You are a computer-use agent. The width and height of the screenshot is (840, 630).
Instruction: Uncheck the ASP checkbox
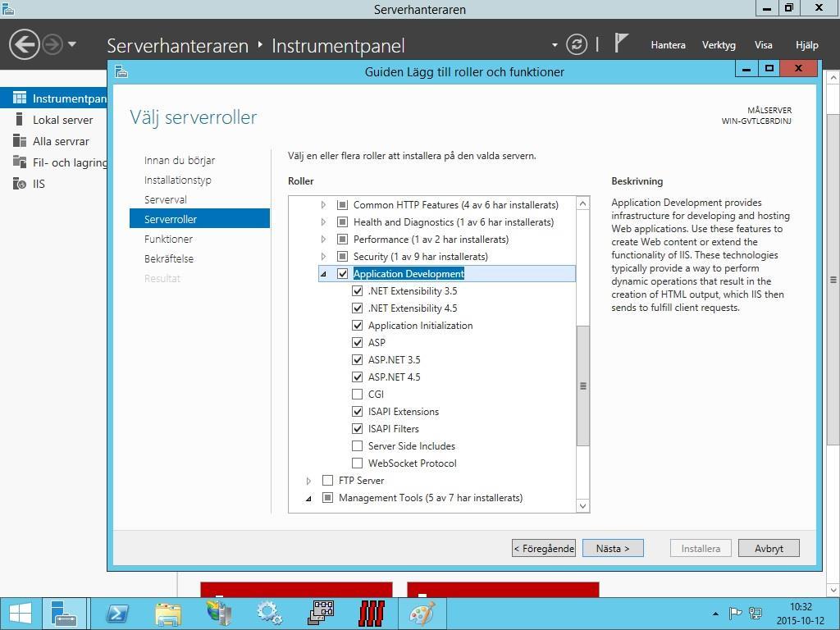[358, 342]
